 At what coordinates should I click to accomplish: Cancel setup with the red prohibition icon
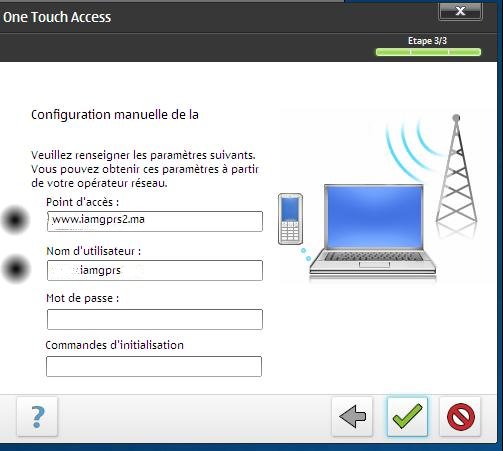(460, 416)
